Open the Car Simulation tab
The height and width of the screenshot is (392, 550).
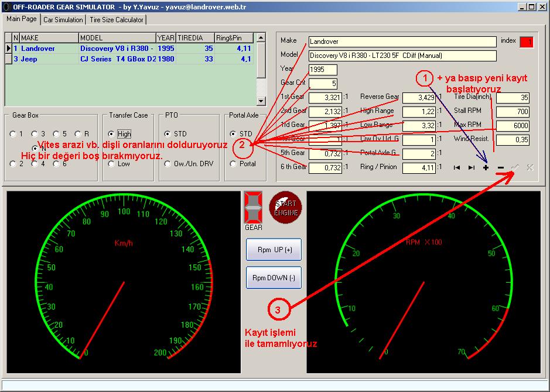(x=63, y=20)
